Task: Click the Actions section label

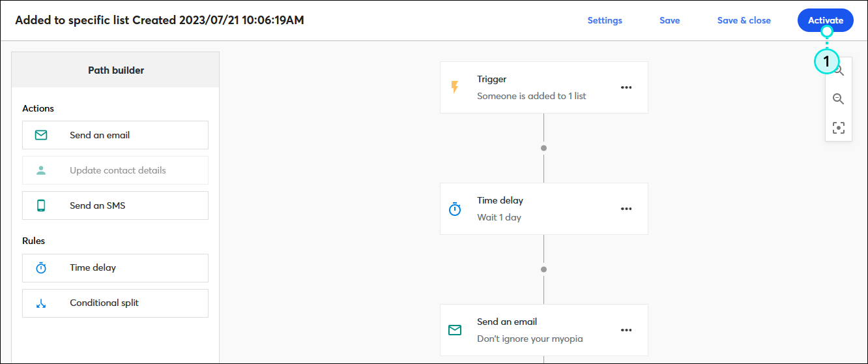Action: coord(38,108)
